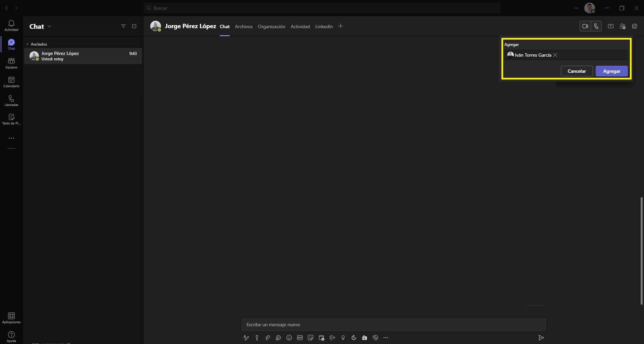The image size is (644, 344).
Task: Start a new chat with the compose icon
Action: [x=135, y=26]
